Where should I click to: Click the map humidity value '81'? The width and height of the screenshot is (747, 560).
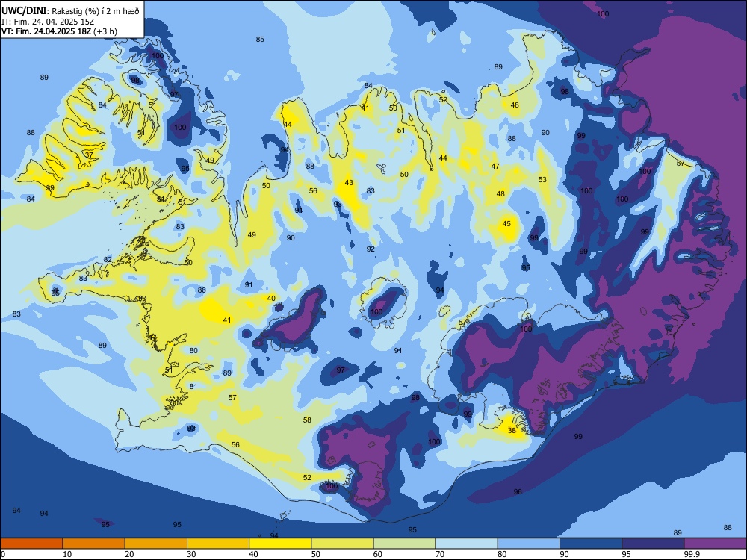coord(193,386)
